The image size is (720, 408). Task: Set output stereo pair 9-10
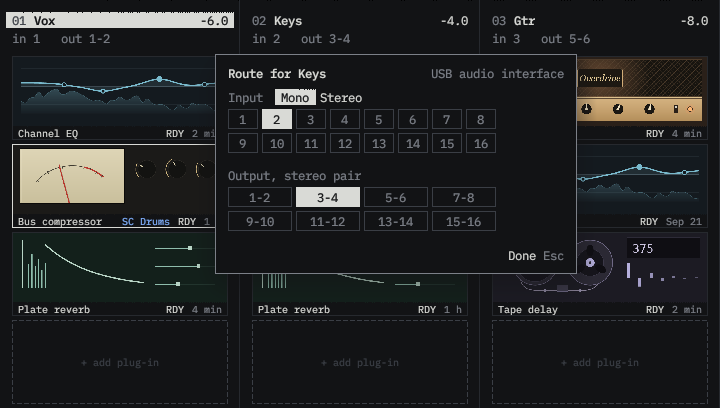[x=259, y=222]
